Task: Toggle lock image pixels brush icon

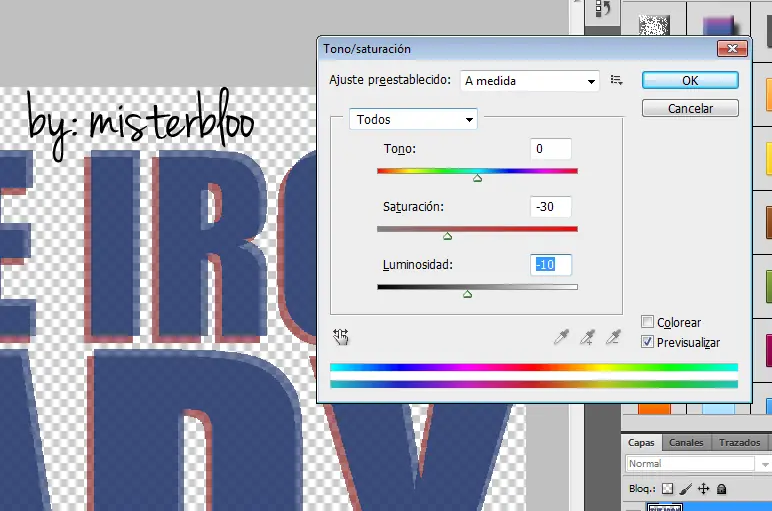Action: coord(685,489)
